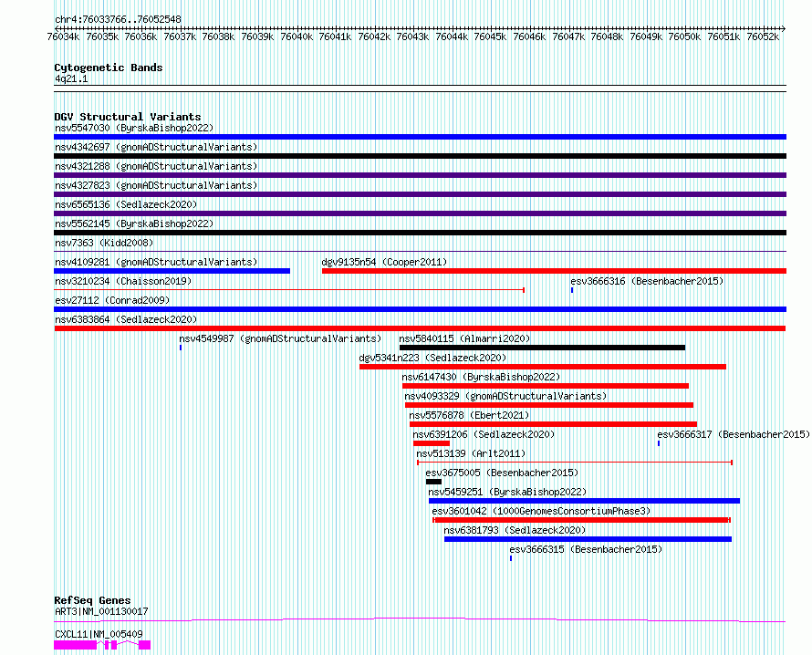Select the red nsv5576878 variant bar
The height and width of the screenshot is (655, 812).
click(x=553, y=424)
